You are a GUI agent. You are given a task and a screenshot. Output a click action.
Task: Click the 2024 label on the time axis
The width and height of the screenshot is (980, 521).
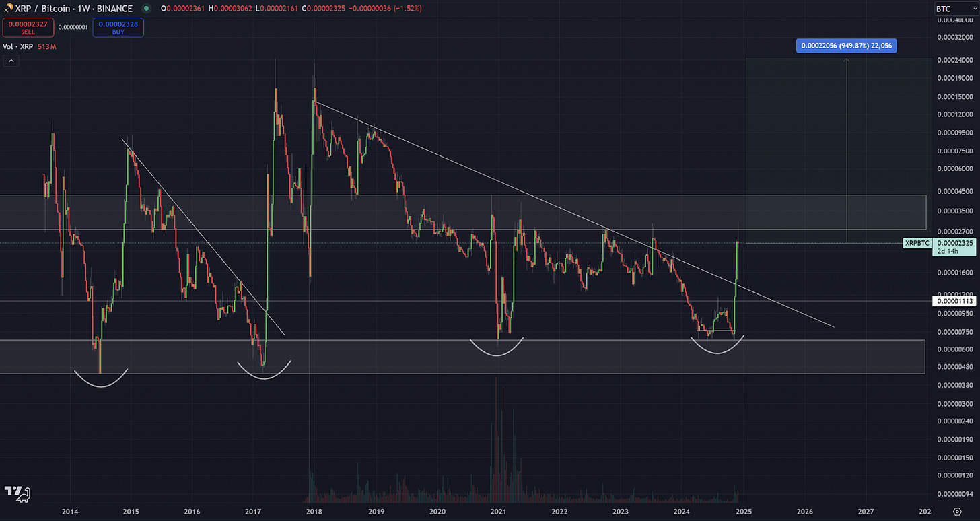tap(682, 512)
